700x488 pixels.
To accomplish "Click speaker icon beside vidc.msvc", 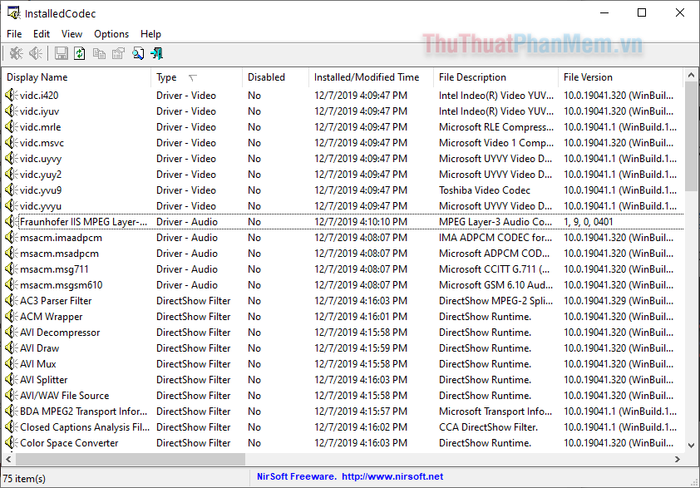I will point(11,143).
